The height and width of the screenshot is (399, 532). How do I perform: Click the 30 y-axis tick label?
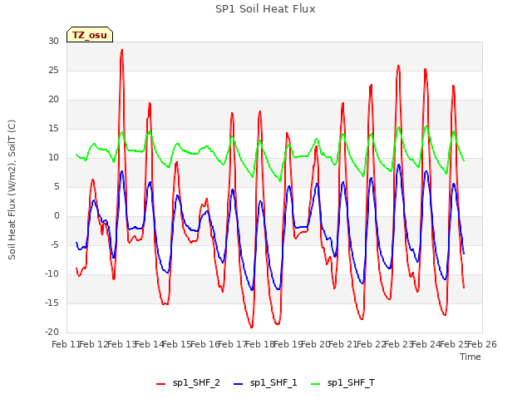[x=53, y=41]
